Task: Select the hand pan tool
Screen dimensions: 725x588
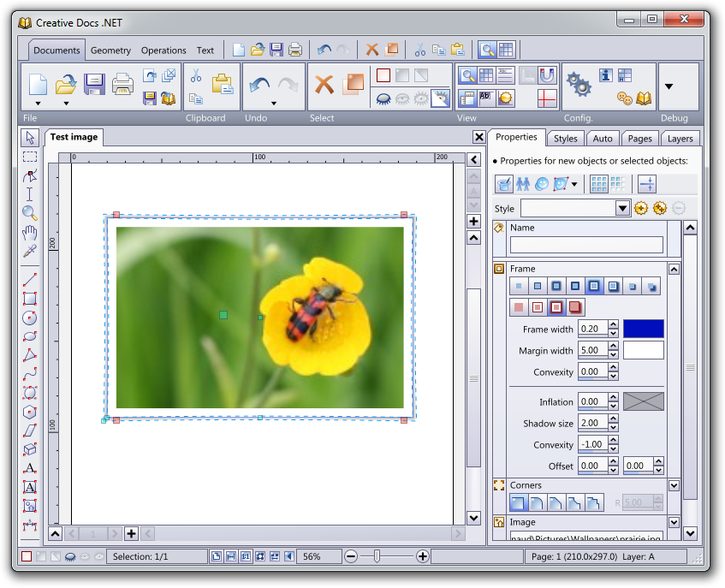Action: tap(30, 233)
